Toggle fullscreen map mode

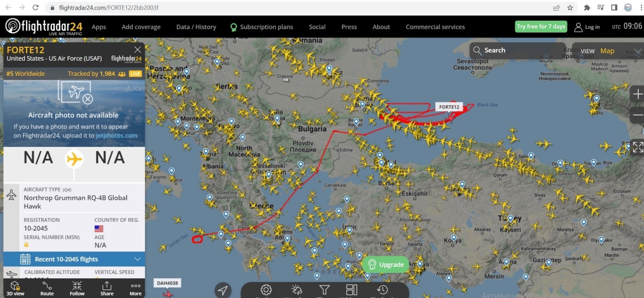637,147
